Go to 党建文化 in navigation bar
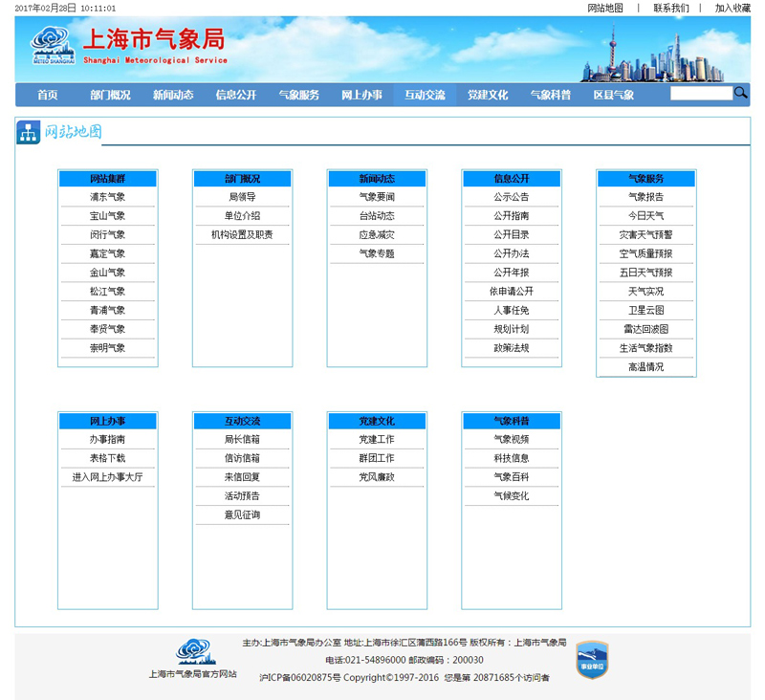 pyautogui.click(x=488, y=95)
